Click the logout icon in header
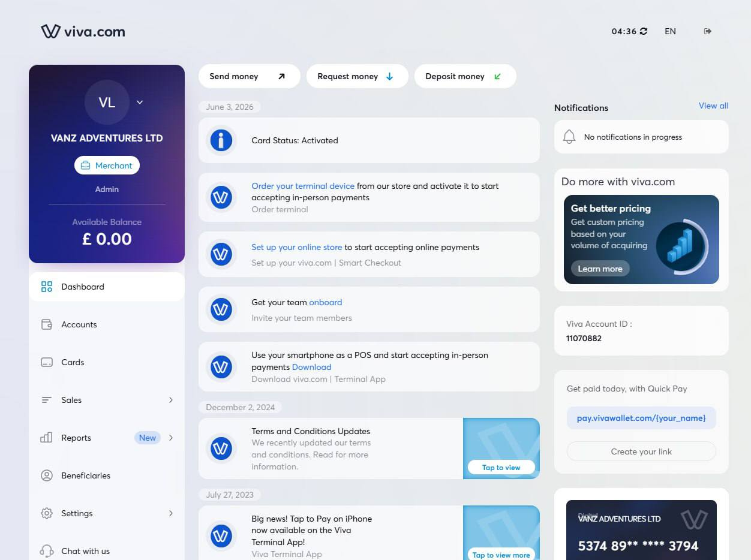Viewport: 751px width, 560px height. (708, 31)
